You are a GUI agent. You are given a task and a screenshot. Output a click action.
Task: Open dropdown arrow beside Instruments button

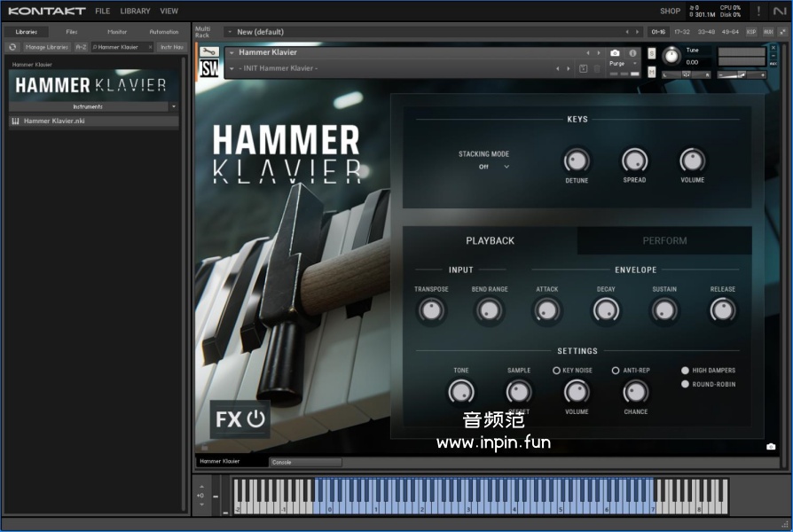click(x=173, y=106)
